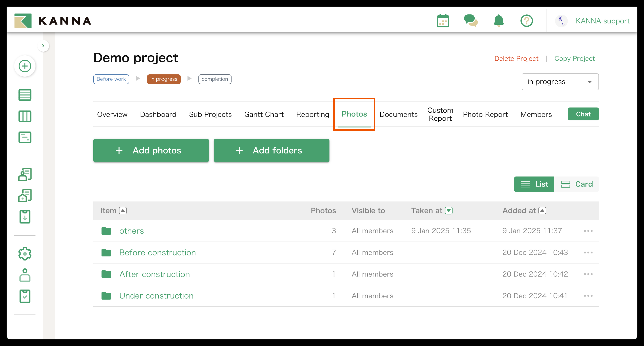
Task: Switch to List view
Action: point(534,184)
